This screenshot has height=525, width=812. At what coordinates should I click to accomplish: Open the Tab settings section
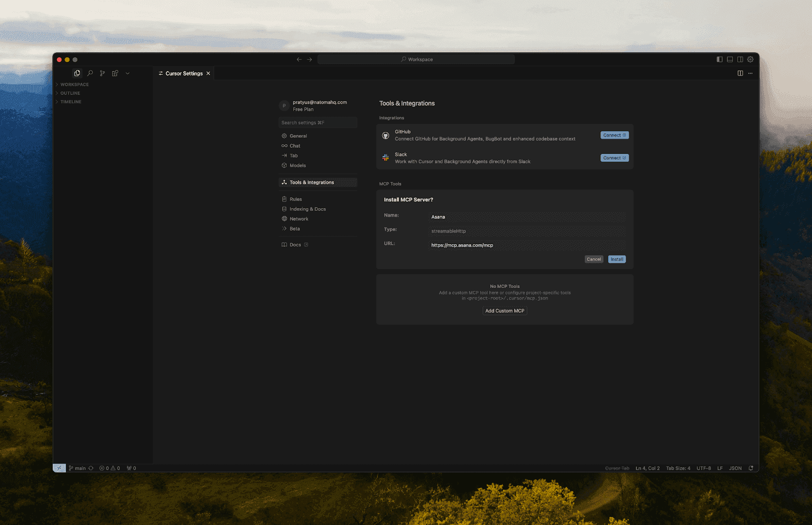tap(318, 155)
